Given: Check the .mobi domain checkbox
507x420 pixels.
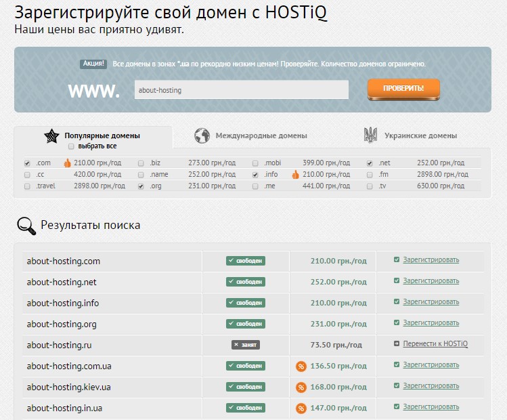Looking at the screenshot, I should point(255,163).
